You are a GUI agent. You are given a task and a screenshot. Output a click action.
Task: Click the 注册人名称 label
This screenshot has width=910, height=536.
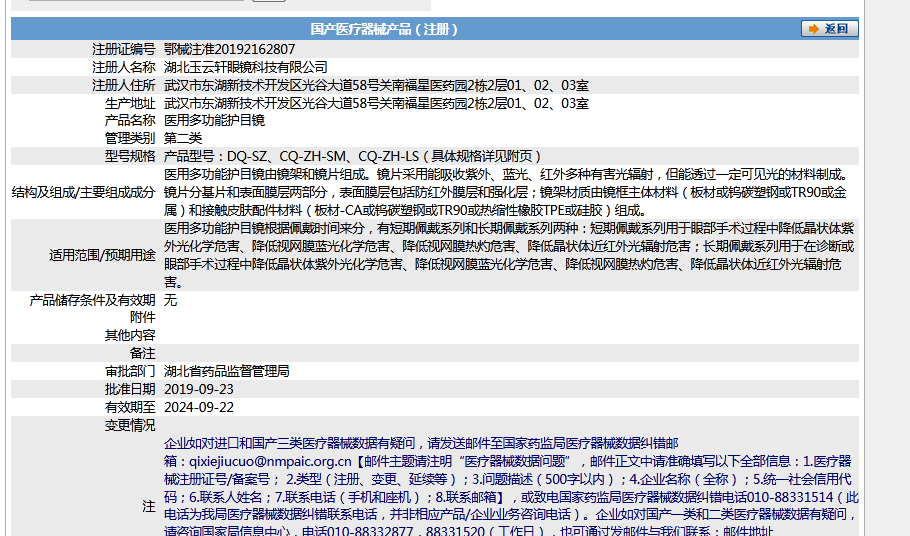click(124, 67)
